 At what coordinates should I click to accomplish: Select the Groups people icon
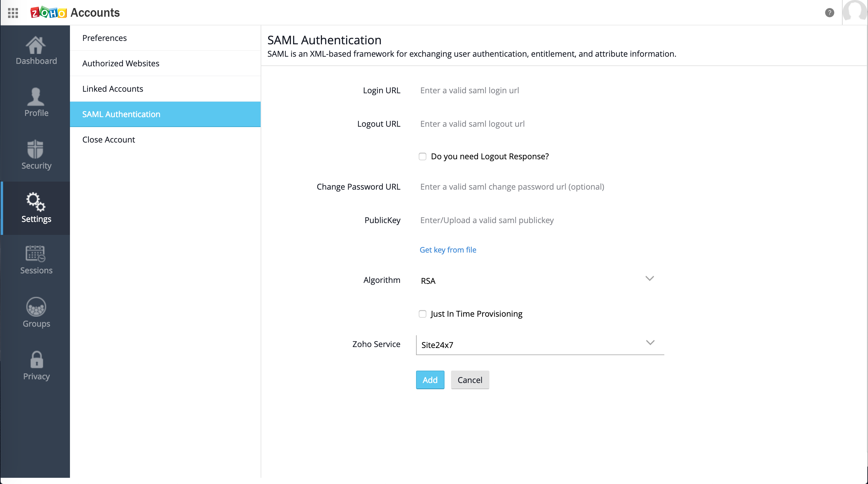(x=36, y=307)
